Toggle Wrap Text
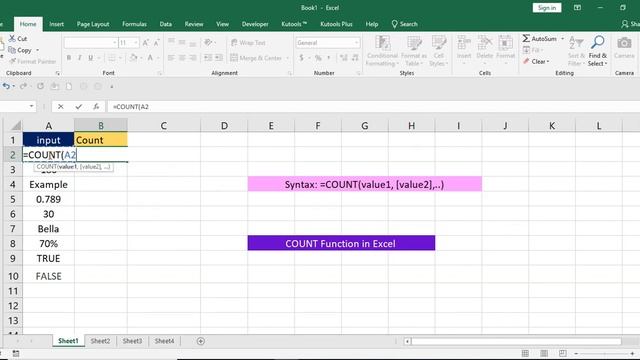 [248, 42]
